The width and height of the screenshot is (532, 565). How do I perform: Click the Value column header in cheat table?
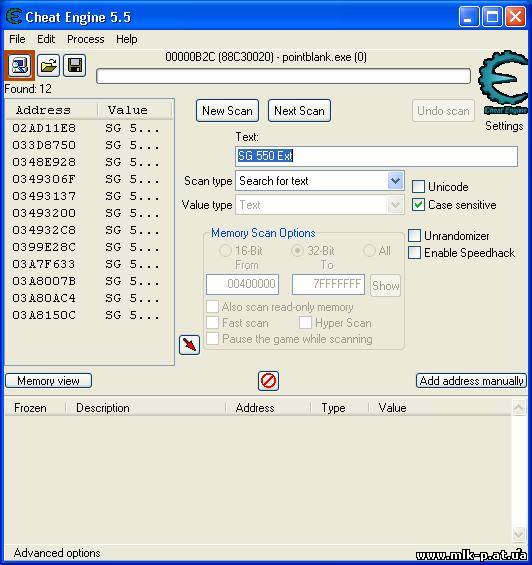(440, 408)
